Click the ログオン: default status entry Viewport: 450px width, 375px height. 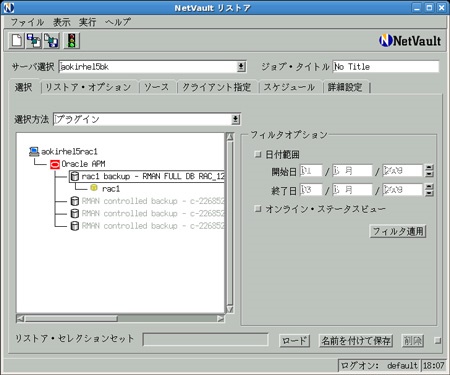[x=379, y=366]
